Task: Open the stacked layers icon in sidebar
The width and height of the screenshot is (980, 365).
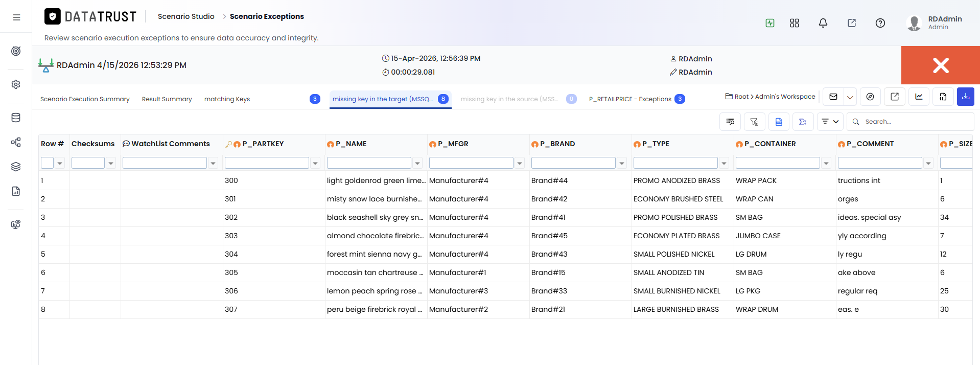Action: coord(16,167)
